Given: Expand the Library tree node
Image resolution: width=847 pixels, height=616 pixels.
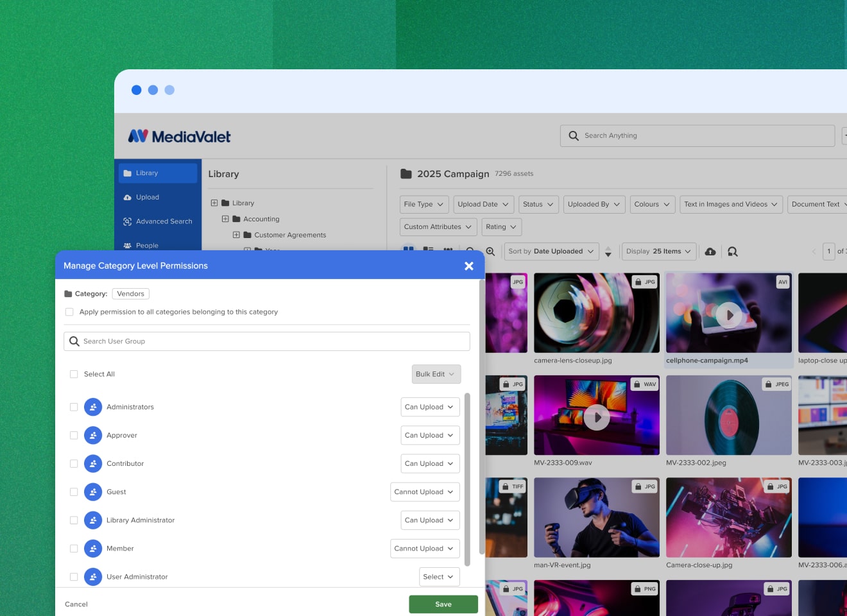Looking at the screenshot, I should [214, 203].
